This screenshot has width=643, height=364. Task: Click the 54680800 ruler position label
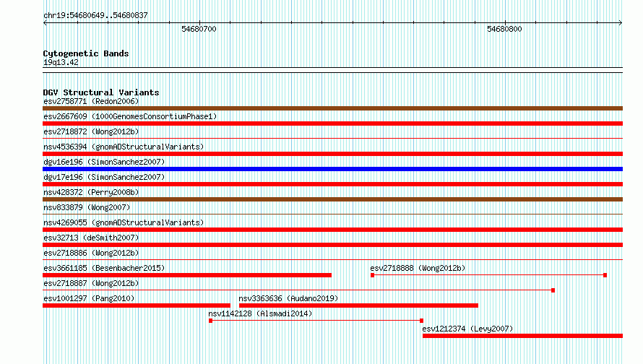pyautogui.click(x=504, y=29)
